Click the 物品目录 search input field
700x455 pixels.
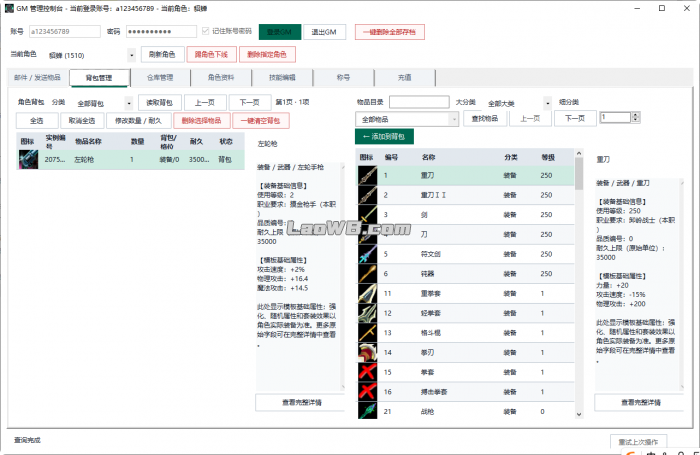click(x=419, y=102)
